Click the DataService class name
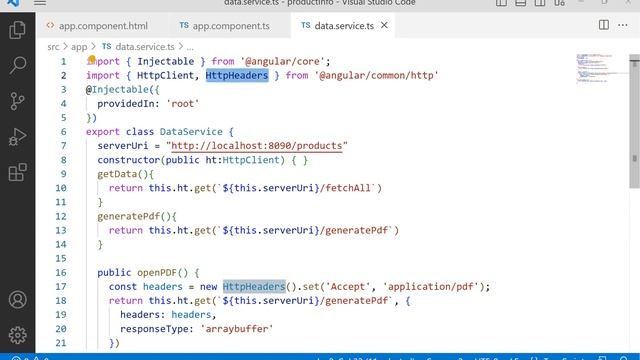The image size is (640, 360). click(x=191, y=132)
